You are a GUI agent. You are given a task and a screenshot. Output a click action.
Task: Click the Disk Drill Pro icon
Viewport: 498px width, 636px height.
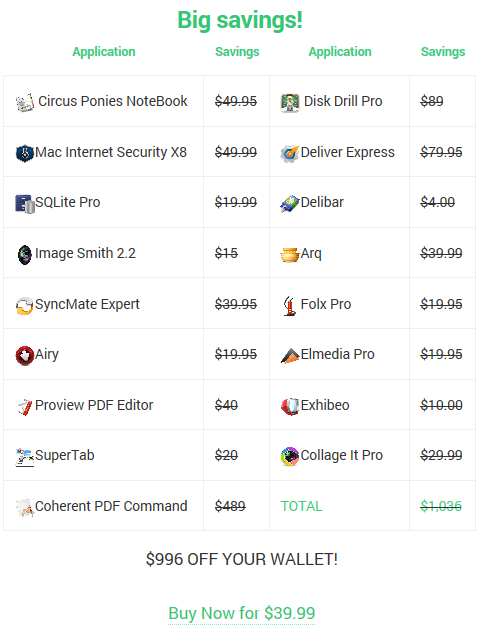[290, 103]
